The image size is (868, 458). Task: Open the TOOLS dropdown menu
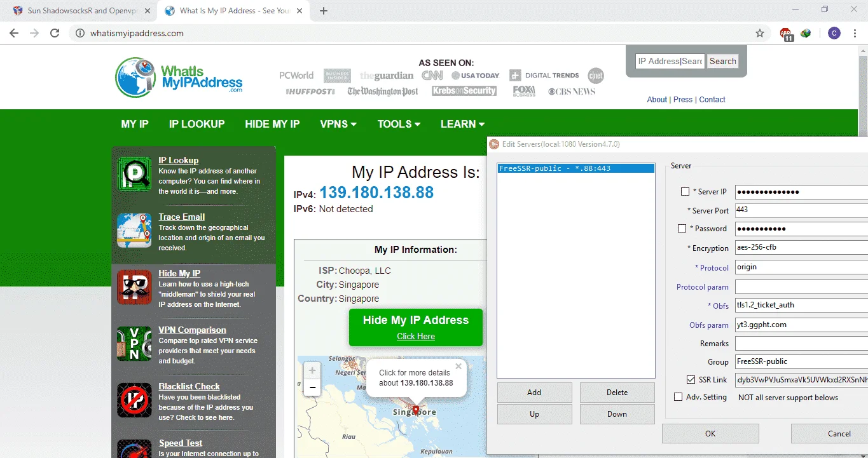pyautogui.click(x=399, y=124)
